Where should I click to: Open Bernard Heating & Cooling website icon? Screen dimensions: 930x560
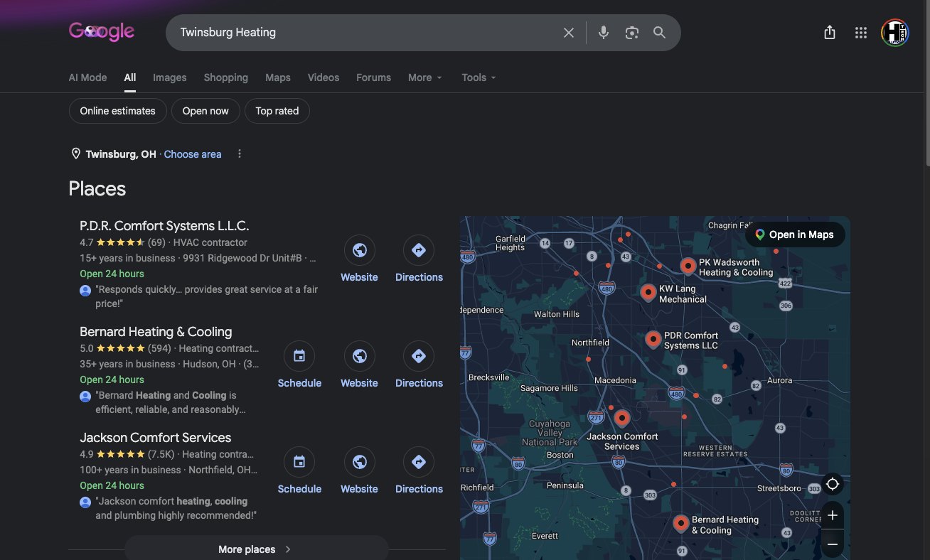[359, 356]
